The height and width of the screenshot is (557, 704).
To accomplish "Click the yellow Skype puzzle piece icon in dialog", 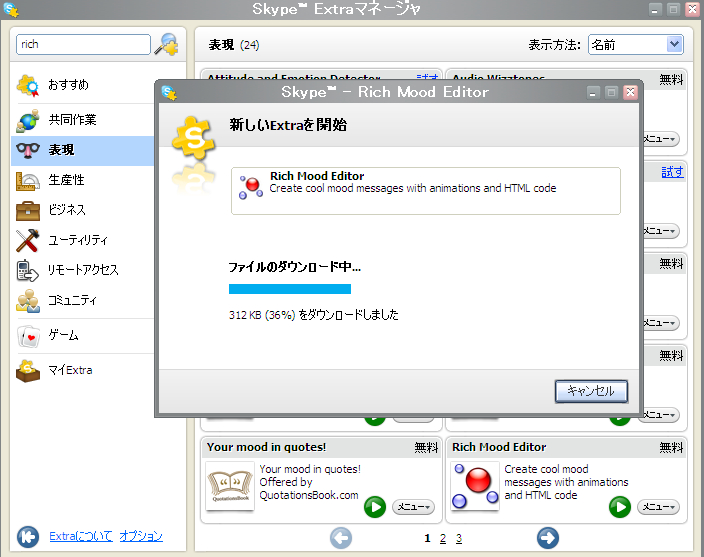I will [194, 138].
